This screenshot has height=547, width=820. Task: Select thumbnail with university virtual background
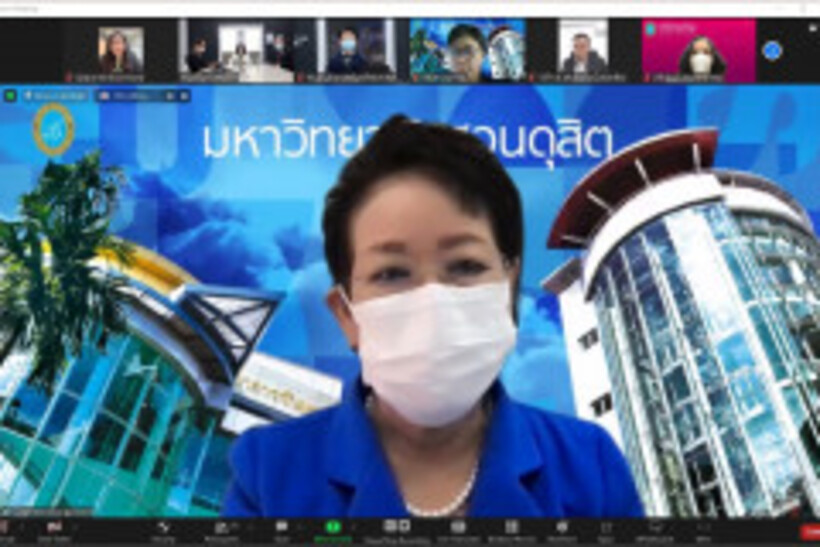[468, 51]
